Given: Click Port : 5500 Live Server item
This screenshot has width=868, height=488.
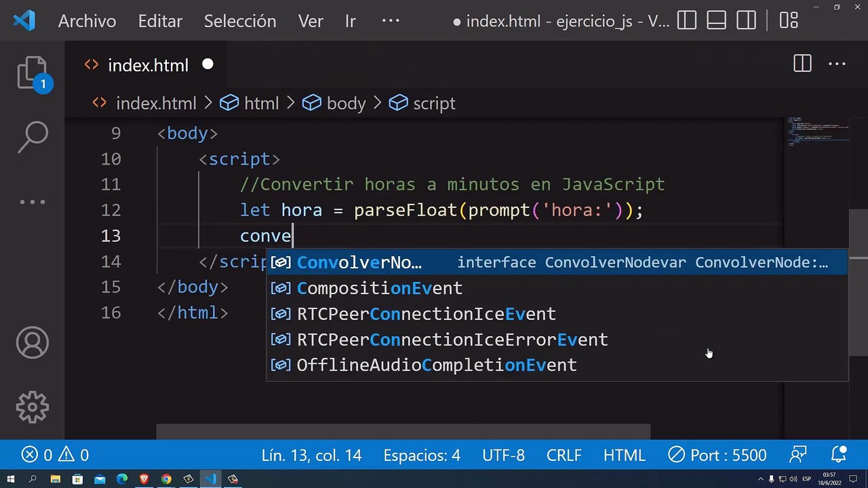Looking at the screenshot, I should click(x=717, y=455).
